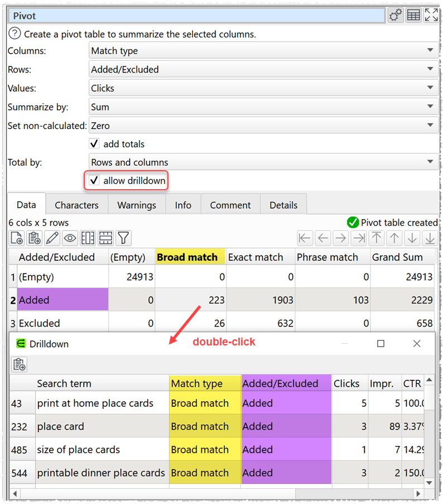Click the pencil edit icon in data toolbar
Screen dimensions: 443x504
click(x=52, y=239)
